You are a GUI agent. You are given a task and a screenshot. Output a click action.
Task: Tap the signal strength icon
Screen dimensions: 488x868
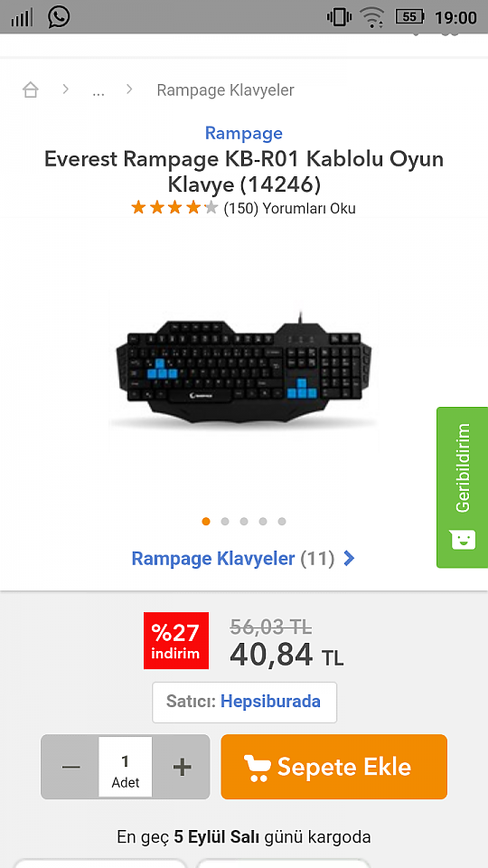click(22, 19)
